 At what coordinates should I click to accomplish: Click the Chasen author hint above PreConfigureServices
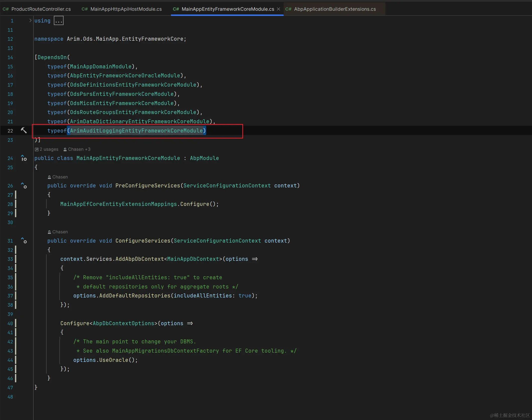pos(60,177)
